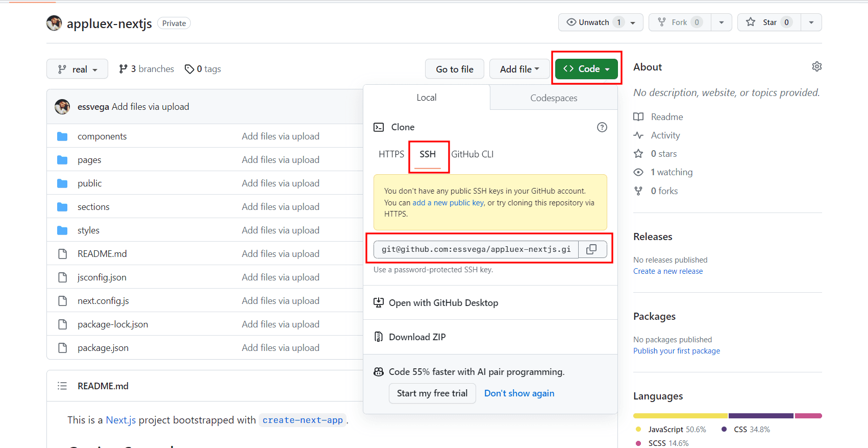
Task: View the 3 branches link
Action: coord(146,69)
